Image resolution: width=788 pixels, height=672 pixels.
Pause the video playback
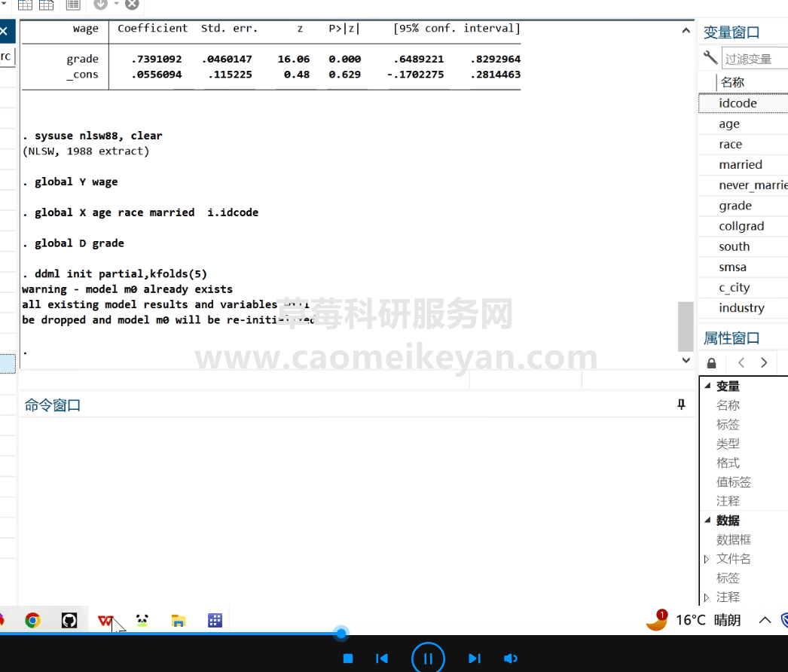pyautogui.click(x=428, y=658)
